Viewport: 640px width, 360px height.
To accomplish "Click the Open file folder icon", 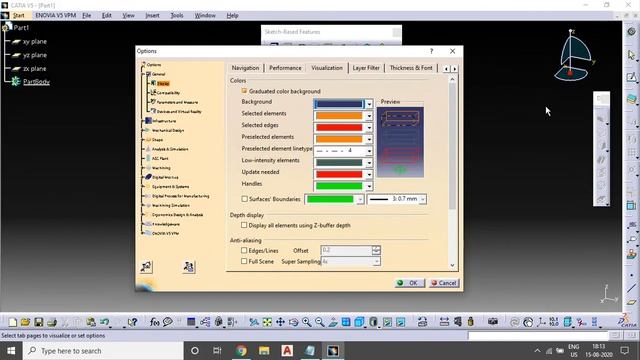I will 25,322.
